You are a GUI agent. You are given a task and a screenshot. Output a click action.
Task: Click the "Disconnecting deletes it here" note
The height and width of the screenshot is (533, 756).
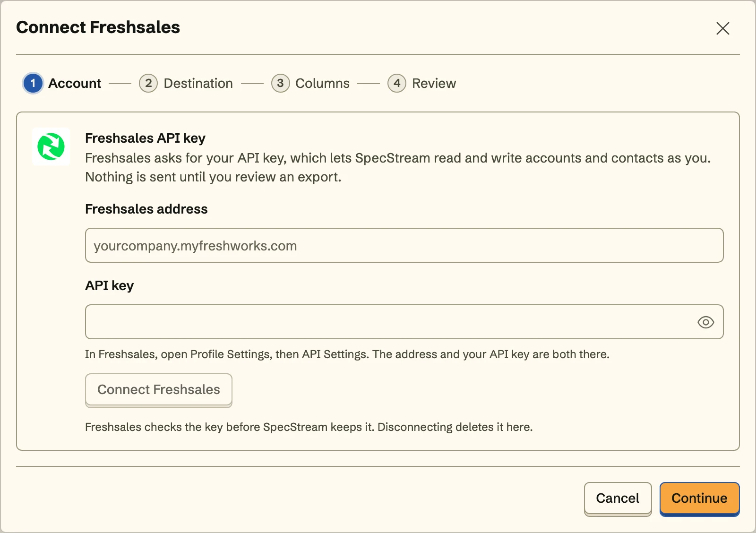tap(455, 427)
